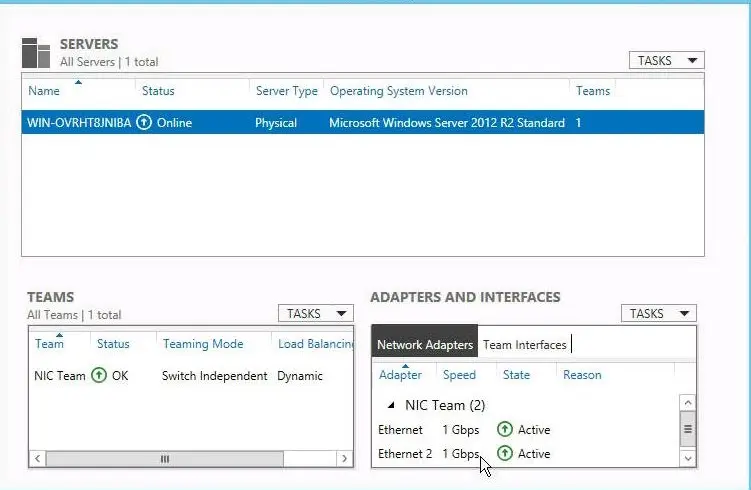Image resolution: width=751 pixels, height=490 pixels.
Task: Sort servers by Name column
Action: click(x=44, y=91)
